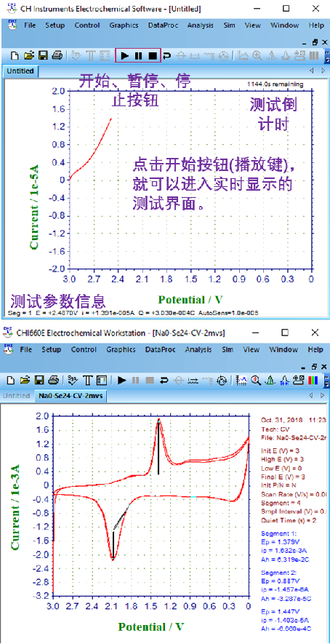330x644 pixels.
Task: Select Untitled tab in CH Instruments window
Action: coord(20,71)
